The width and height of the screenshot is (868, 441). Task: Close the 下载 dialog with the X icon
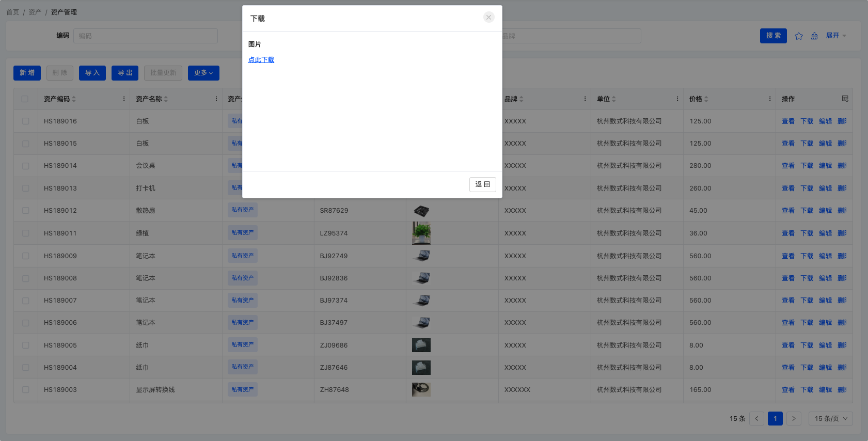pyautogui.click(x=488, y=18)
